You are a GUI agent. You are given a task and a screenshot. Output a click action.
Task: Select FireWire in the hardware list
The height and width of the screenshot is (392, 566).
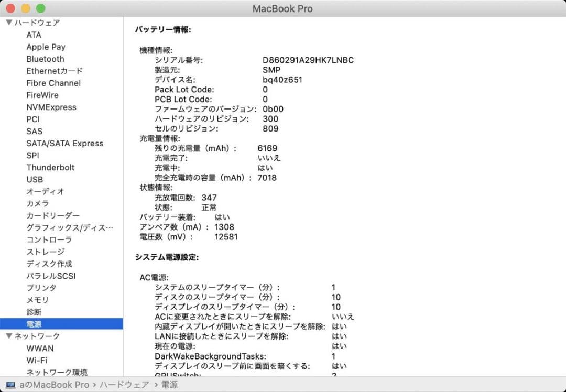pyautogui.click(x=43, y=95)
